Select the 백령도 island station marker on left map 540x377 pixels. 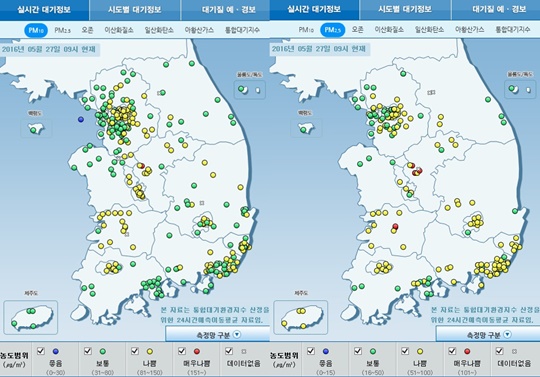(x=33, y=130)
